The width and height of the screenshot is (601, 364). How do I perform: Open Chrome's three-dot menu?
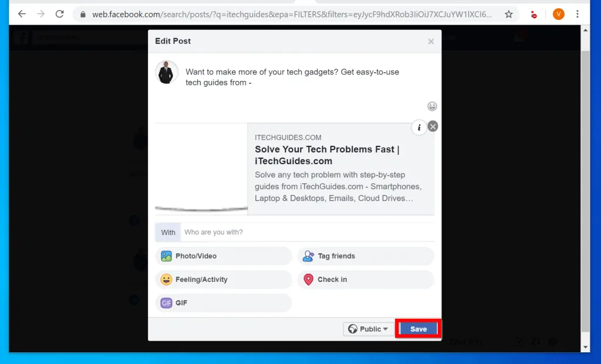point(578,14)
